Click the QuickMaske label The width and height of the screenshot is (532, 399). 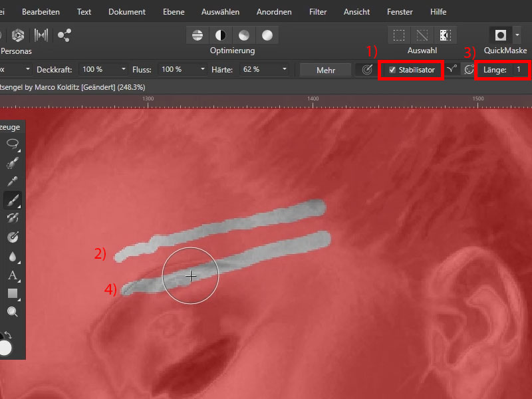click(x=505, y=51)
